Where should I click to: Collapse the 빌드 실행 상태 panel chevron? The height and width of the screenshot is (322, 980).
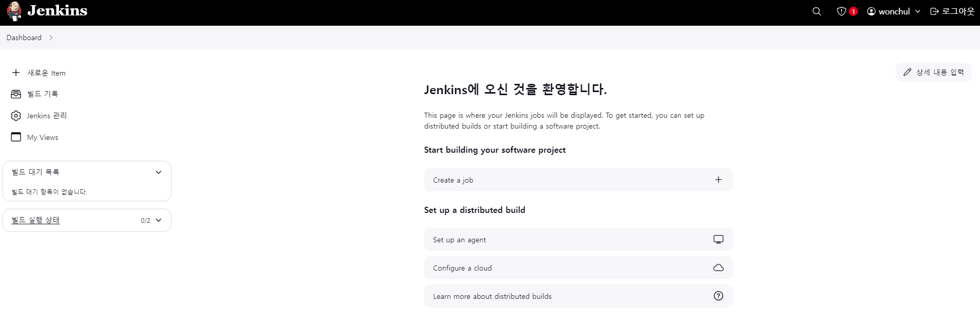click(x=159, y=220)
